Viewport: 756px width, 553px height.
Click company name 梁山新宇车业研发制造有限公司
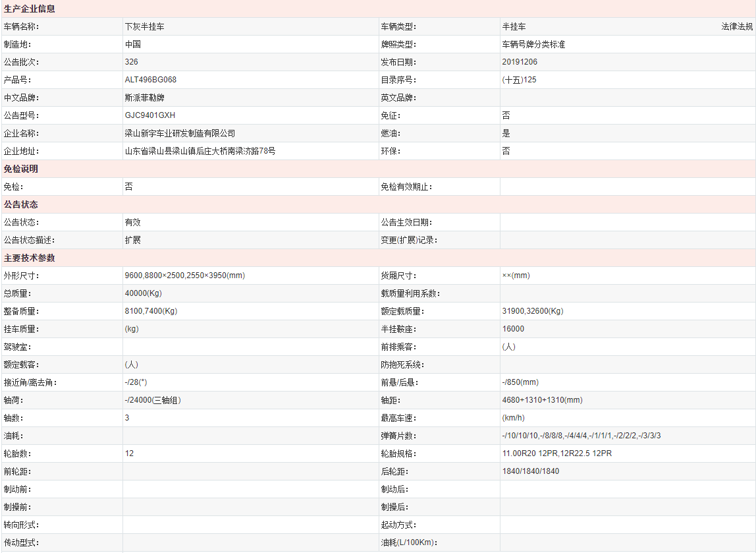pos(180,134)
